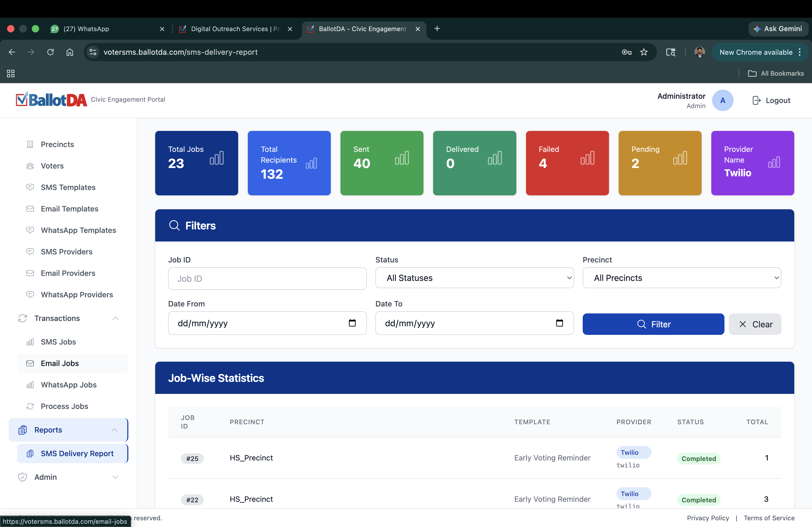812x527 pixels.
Task: Go to SMS Providers
Action: tap(67, 252)
